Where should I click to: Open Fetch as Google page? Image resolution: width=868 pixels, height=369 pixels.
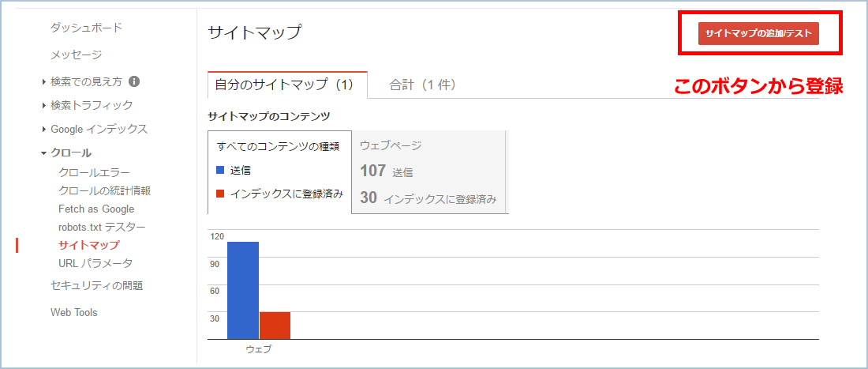coord(96,209)
